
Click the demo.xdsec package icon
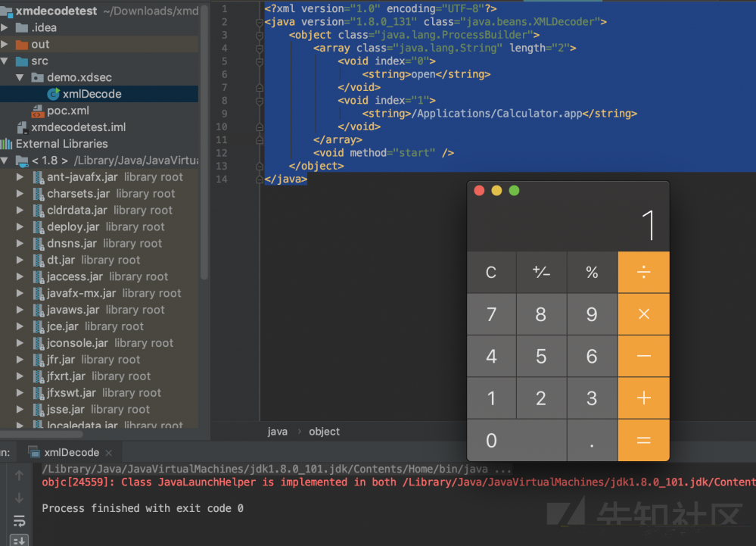click(x=37, y=77)
